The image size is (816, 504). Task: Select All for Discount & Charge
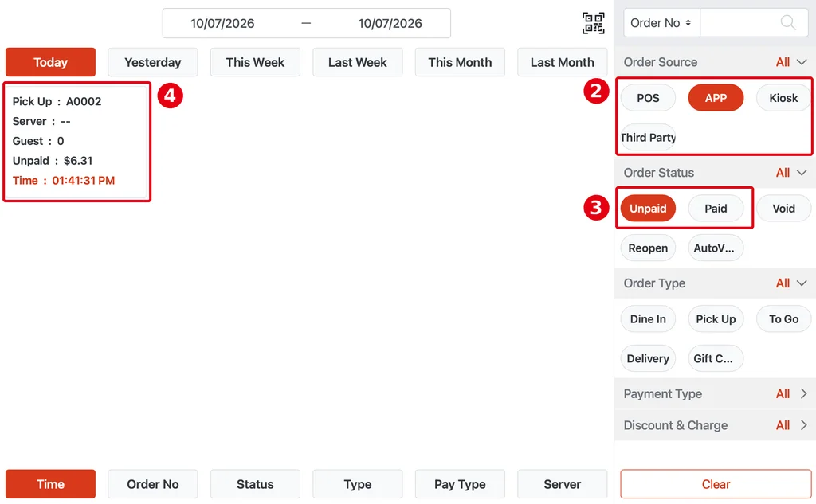coord(783,425)
